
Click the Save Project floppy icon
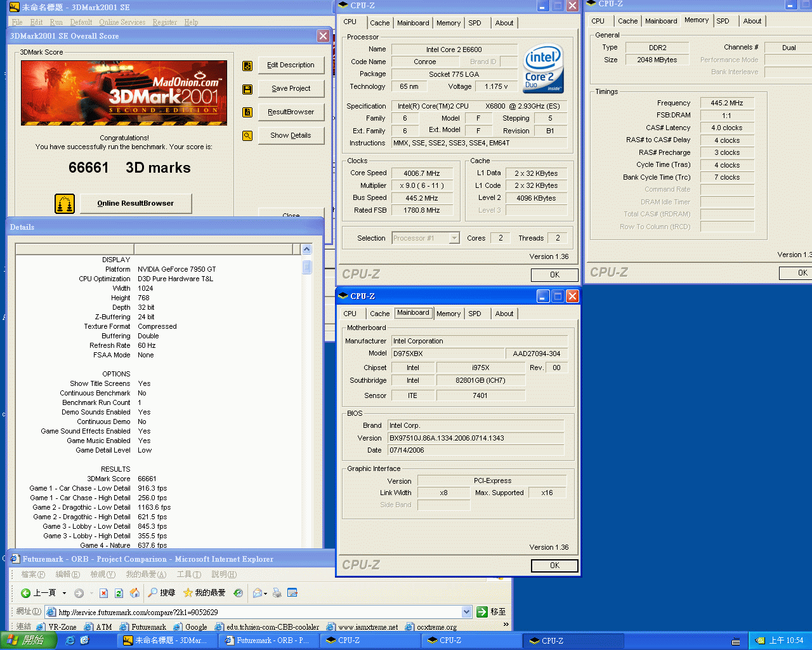(x=247, y=89)
